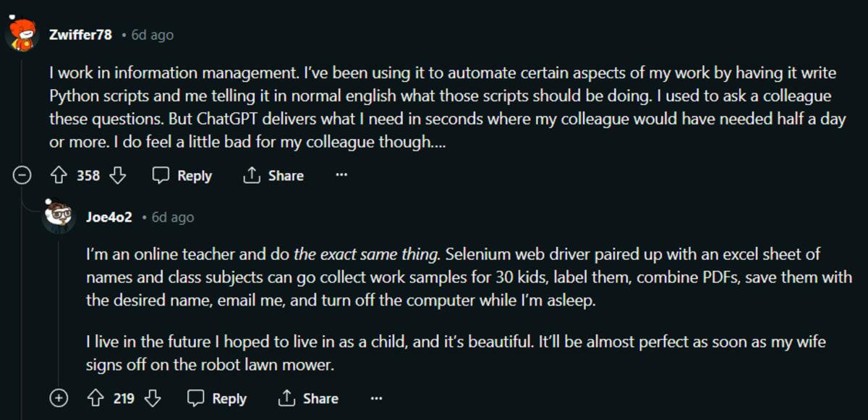Share Zwiffer78's comment
The image size is (868, 420).
273,175
